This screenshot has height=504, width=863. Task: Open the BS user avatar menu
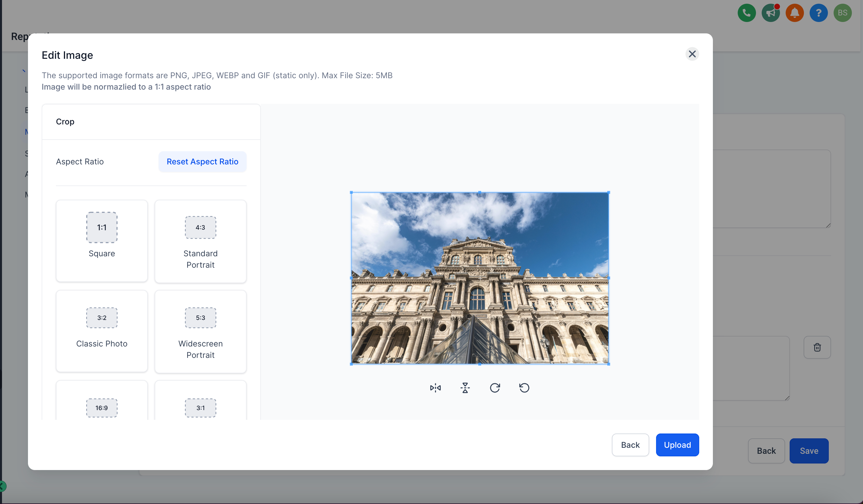[842, 13]
